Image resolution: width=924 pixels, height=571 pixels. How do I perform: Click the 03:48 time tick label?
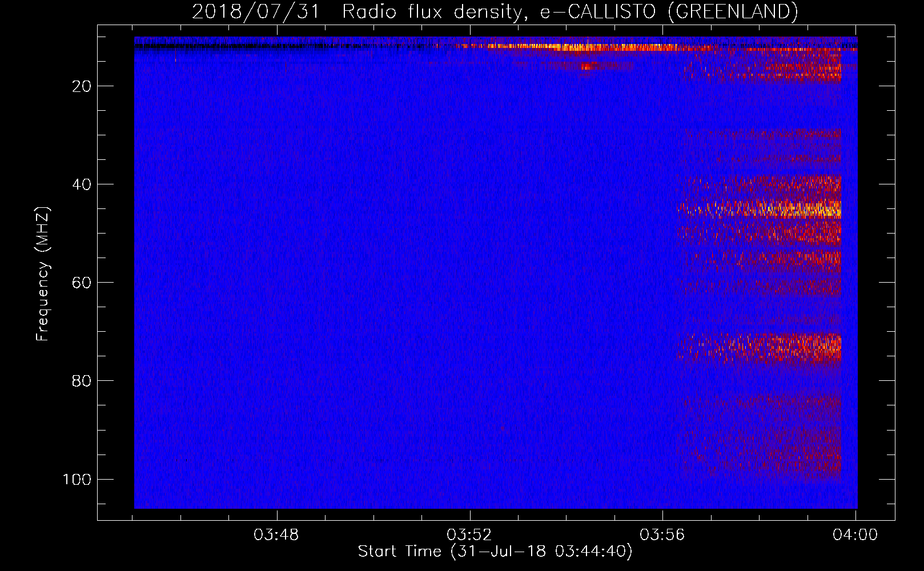(276, 535)
